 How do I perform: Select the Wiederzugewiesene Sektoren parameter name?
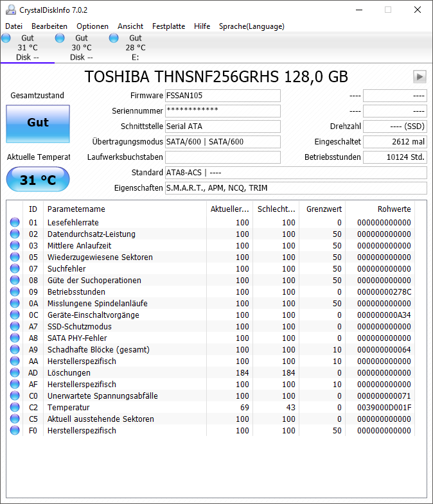pyautogui.click(x=100, y=257)
